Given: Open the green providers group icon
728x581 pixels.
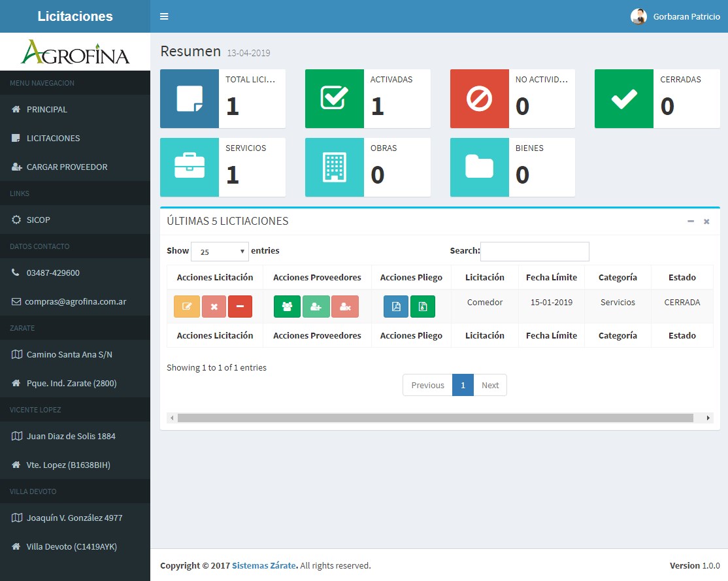Looking at the screenshot, I should coord(287,307).
